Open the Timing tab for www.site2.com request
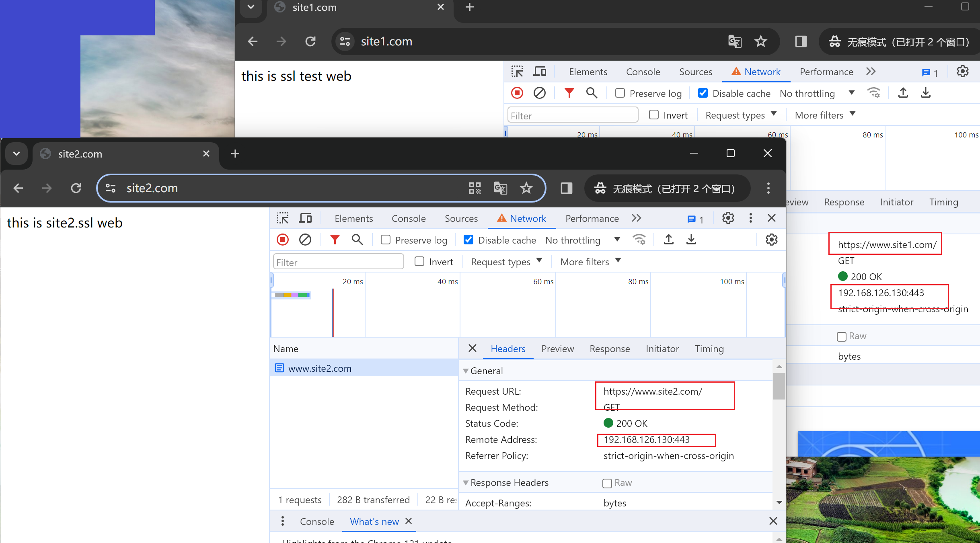 coord(709,349)
